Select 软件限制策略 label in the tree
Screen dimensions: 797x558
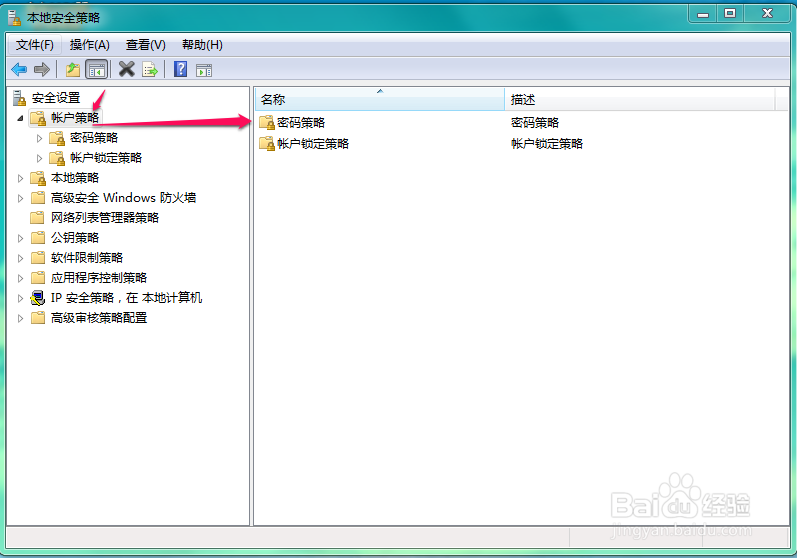pos(87,258)
